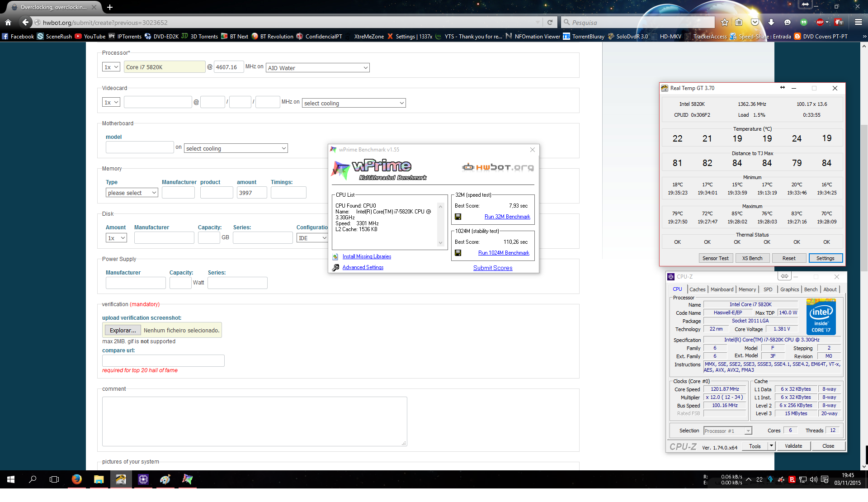Reload the hwbot.org page

coord(550,22)
